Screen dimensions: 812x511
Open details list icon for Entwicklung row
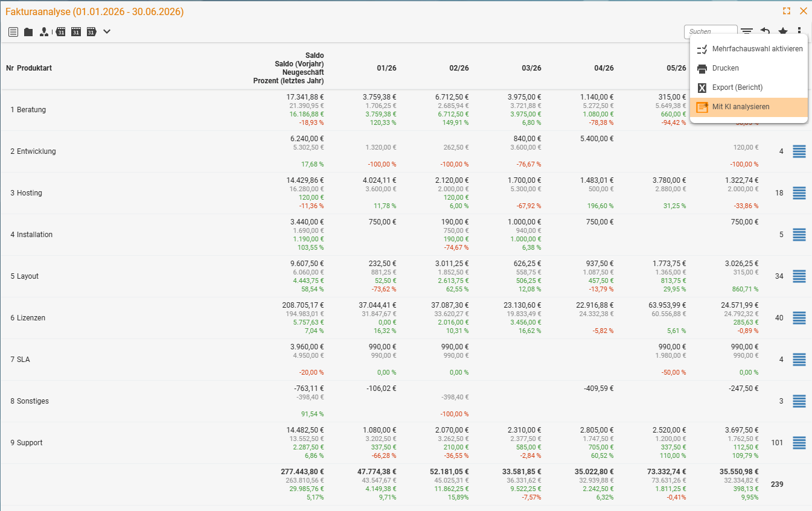point(799,151)
